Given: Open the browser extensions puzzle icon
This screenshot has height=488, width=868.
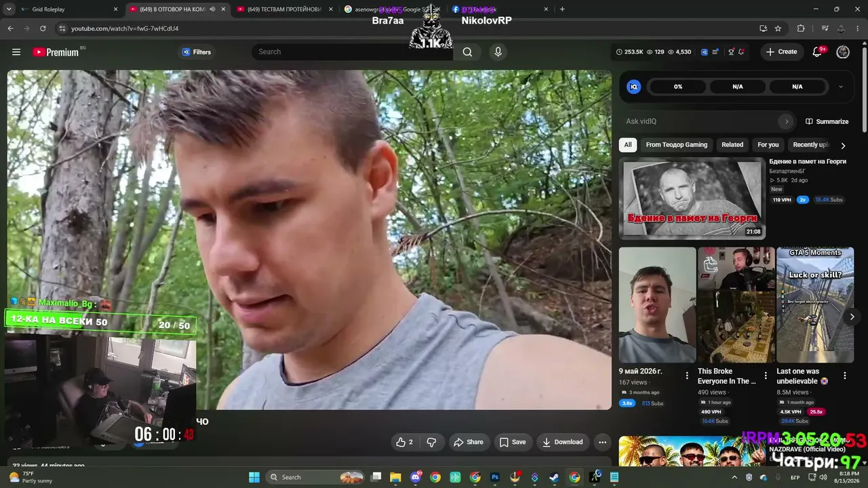Looking at the screenshot, I should coord(801,28).
